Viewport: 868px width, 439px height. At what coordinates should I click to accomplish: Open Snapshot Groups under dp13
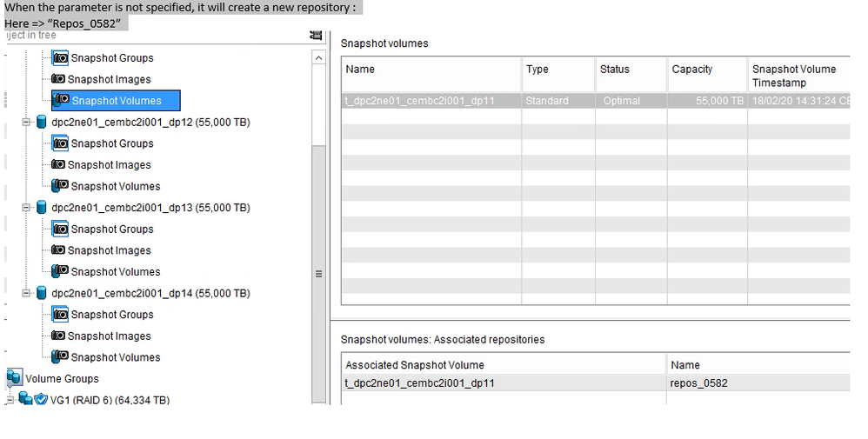click(112, 229)
